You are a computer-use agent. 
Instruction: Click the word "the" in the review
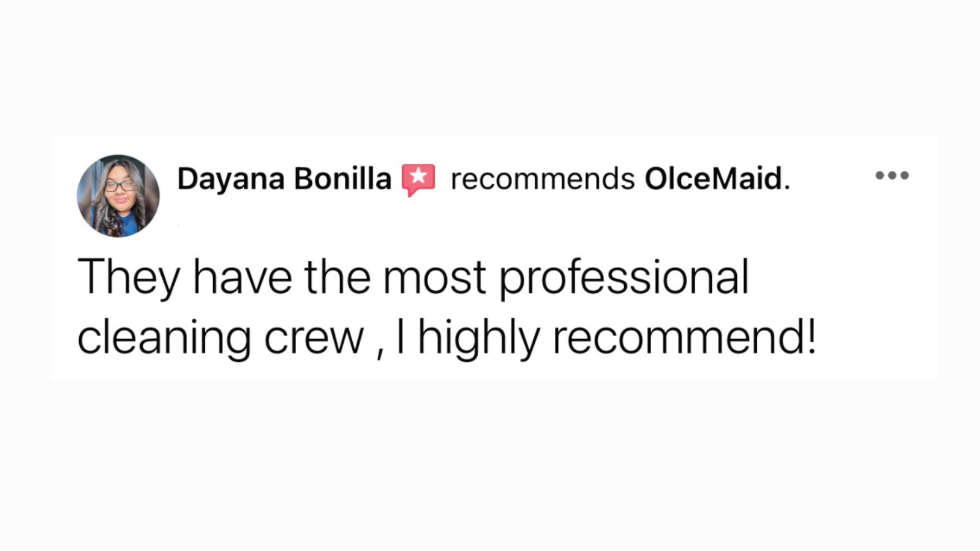[x=337, y=277]
